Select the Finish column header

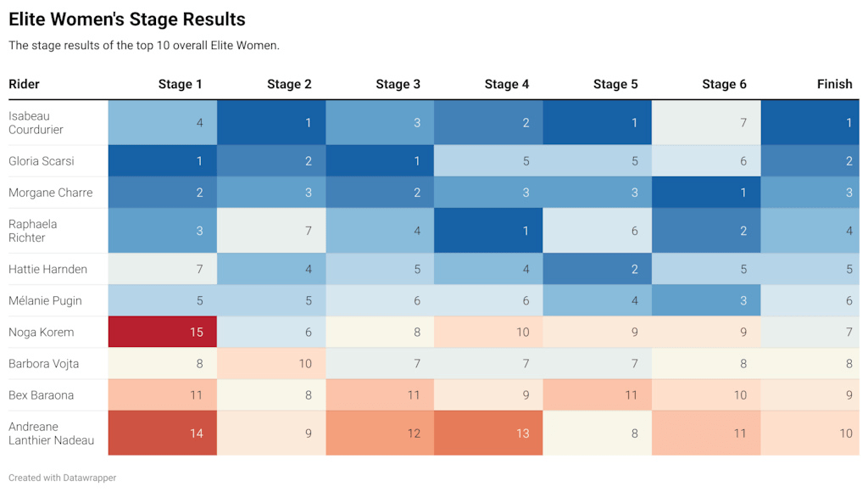pos(834,84)
